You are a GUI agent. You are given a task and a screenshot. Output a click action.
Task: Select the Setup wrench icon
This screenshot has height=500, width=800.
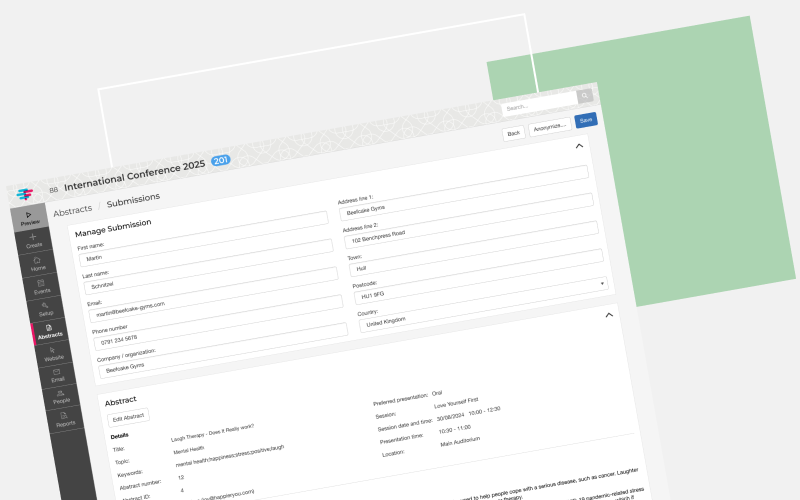[45, 309]
